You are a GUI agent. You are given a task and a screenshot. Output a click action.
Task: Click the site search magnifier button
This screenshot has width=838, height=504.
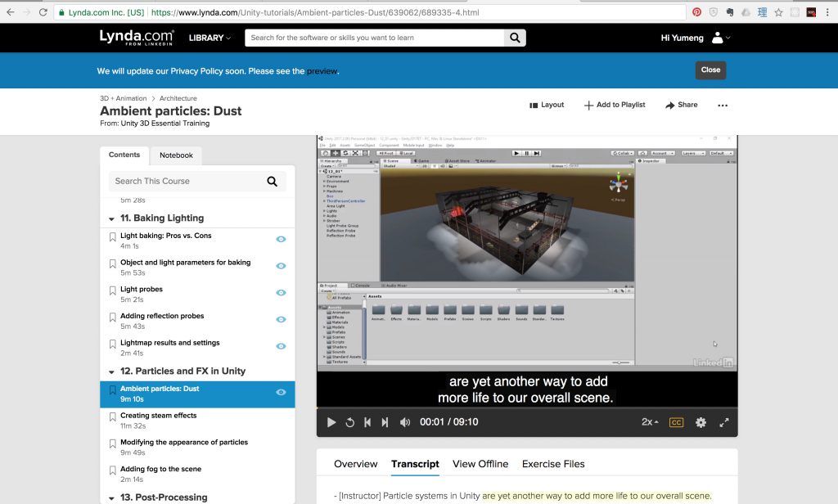(515, 38)
